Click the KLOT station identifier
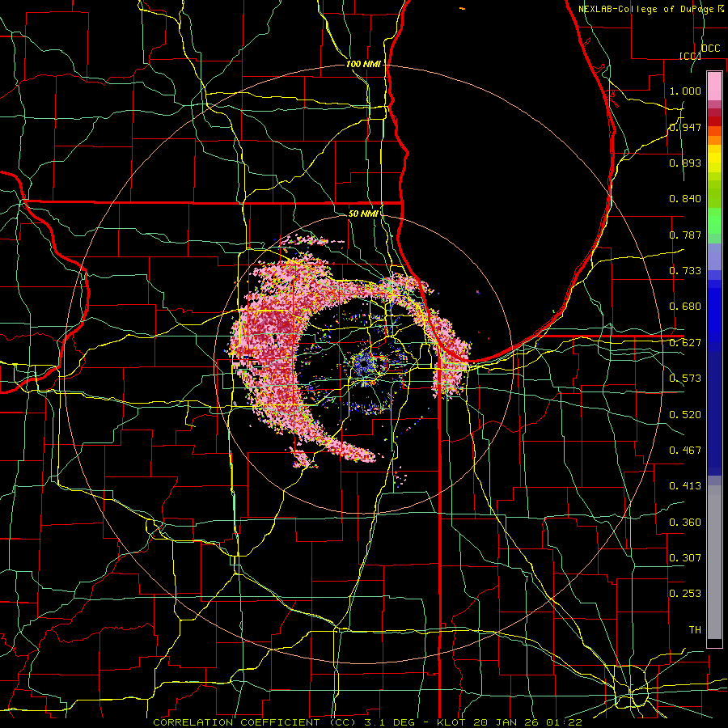728x728 pixels. click(x=451, y=722)
